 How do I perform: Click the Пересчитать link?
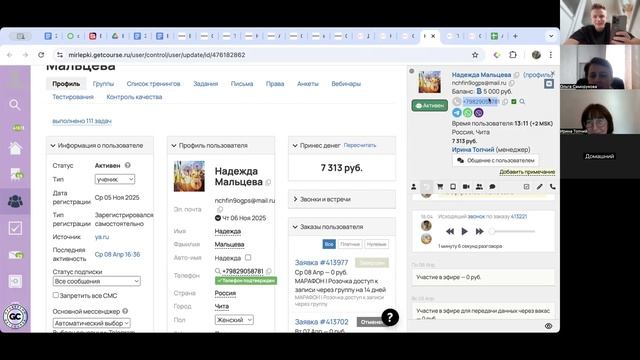(x=360, y=145)
